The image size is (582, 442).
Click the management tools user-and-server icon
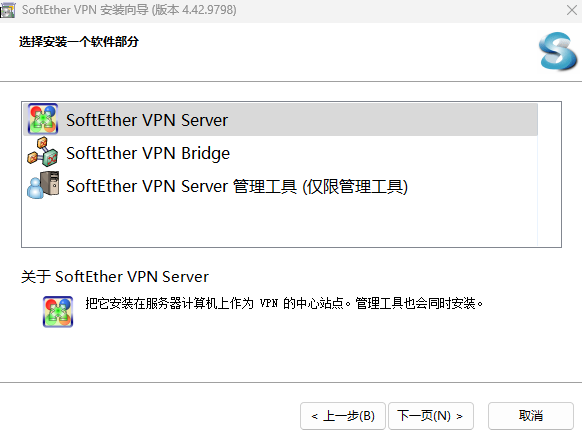click(x=43, y=185)
